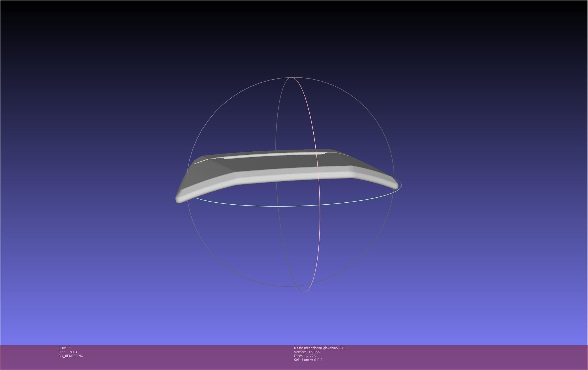The height and width of the screenshot is (370, 588).
Task: Click the BO_RENDERING label
Action: (71, 356)
